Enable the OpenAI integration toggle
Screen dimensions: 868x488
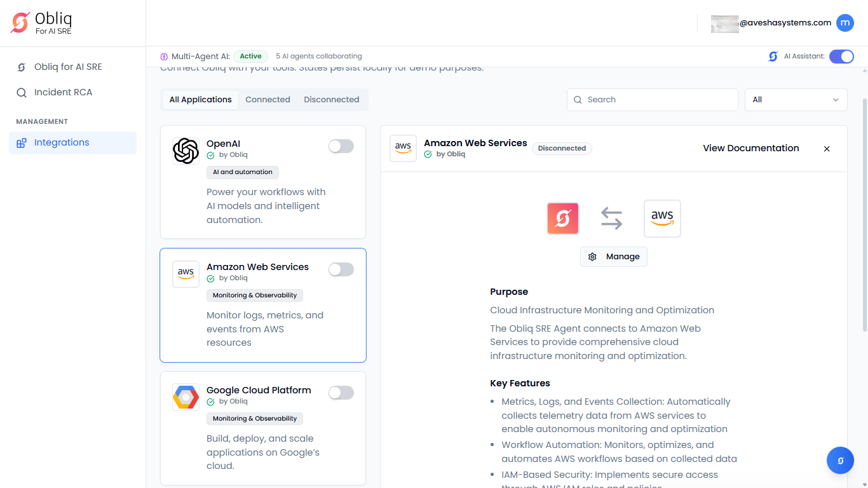(x=341, y=147)
